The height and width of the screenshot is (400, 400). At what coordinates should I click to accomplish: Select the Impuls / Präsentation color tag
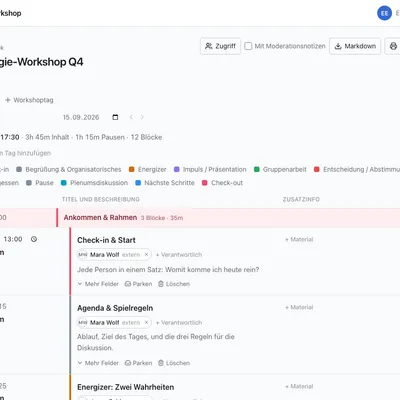coord(210,169)
